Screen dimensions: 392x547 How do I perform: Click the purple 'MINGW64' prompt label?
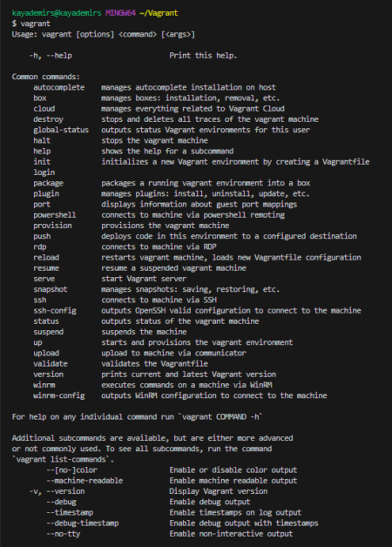coord(121,13)
